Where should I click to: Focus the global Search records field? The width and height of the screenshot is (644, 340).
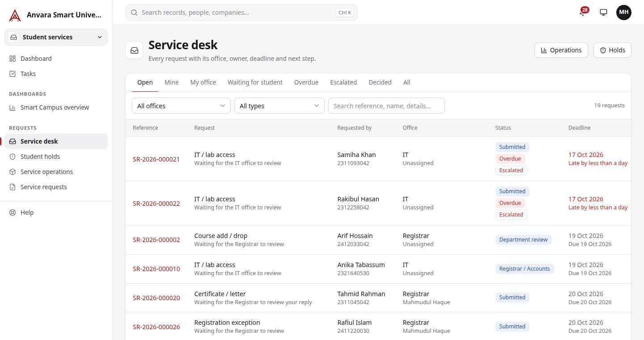[241, 13]
